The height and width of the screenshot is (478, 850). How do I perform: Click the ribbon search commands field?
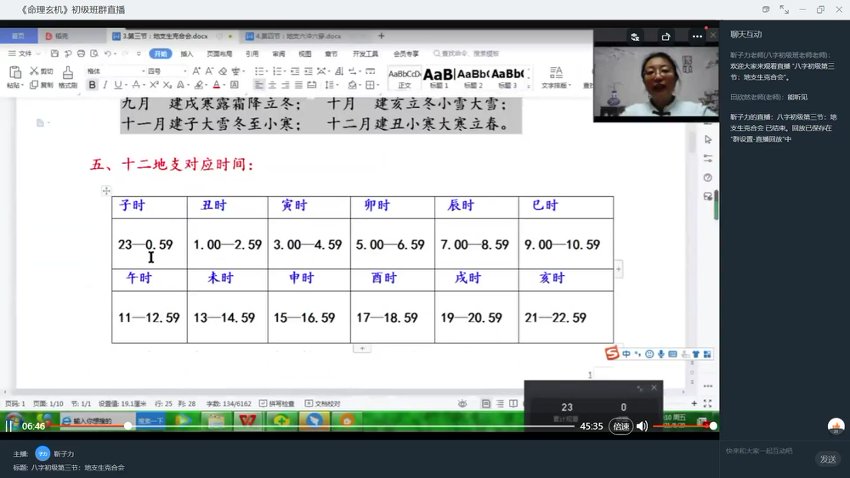pyautogui.click(x=466, y=53)
